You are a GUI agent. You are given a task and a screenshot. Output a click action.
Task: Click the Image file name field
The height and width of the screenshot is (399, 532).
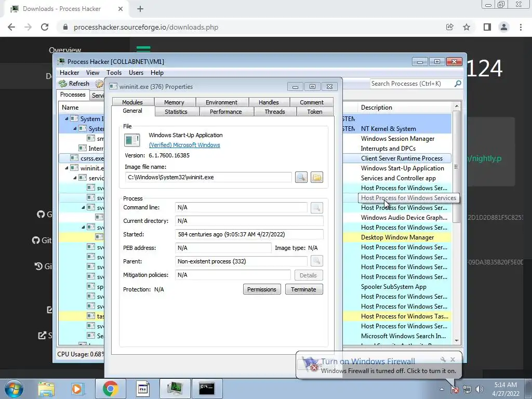208,177
